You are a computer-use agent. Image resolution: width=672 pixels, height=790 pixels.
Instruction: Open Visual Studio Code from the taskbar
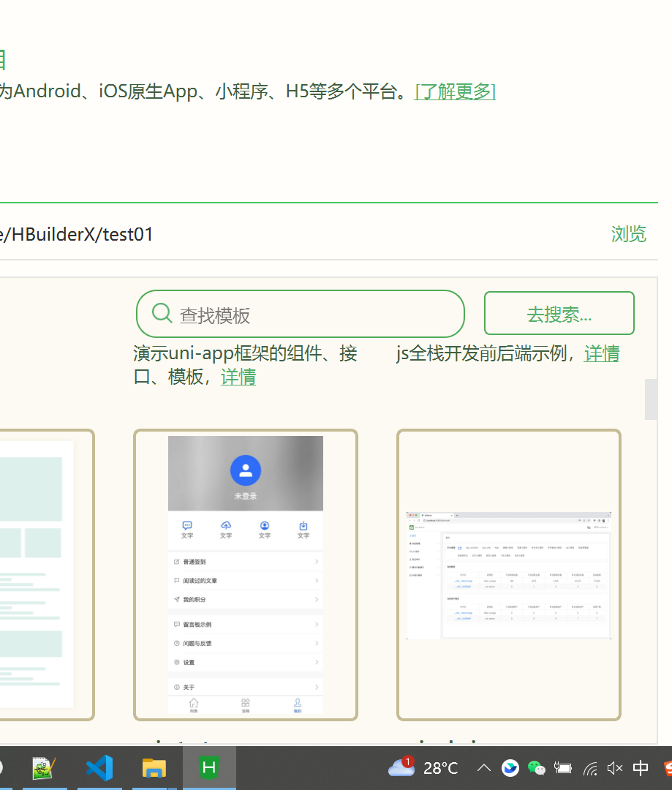pos(99,768)
